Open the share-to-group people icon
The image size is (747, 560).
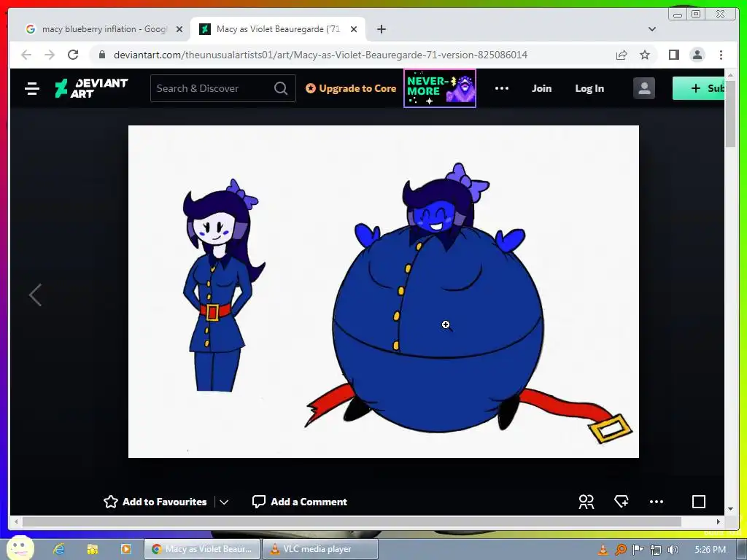click(586, 502)
